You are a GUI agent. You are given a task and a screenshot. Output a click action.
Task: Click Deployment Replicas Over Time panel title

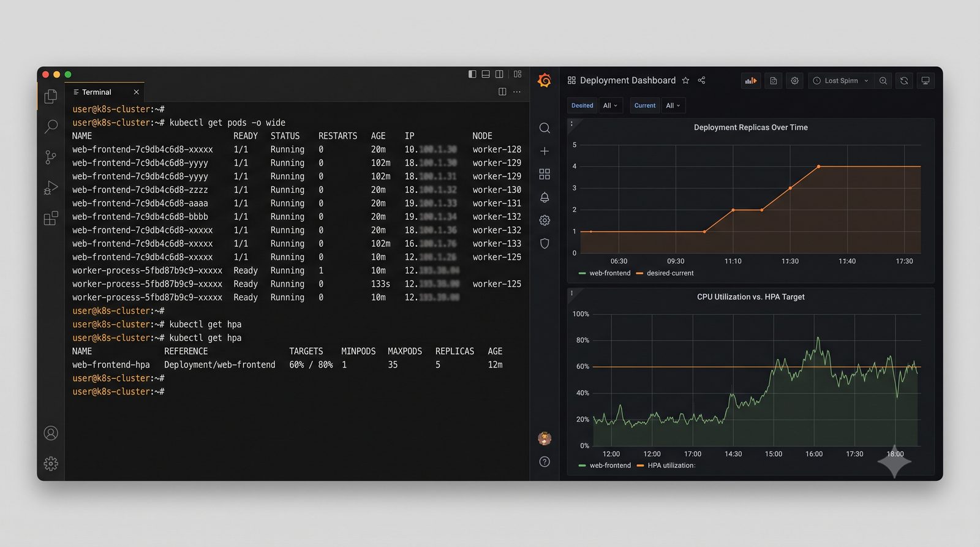(751, 127)
